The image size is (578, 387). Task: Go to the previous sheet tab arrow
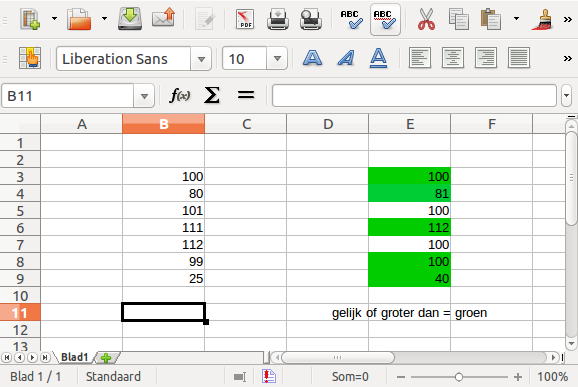tap(20, 357)
